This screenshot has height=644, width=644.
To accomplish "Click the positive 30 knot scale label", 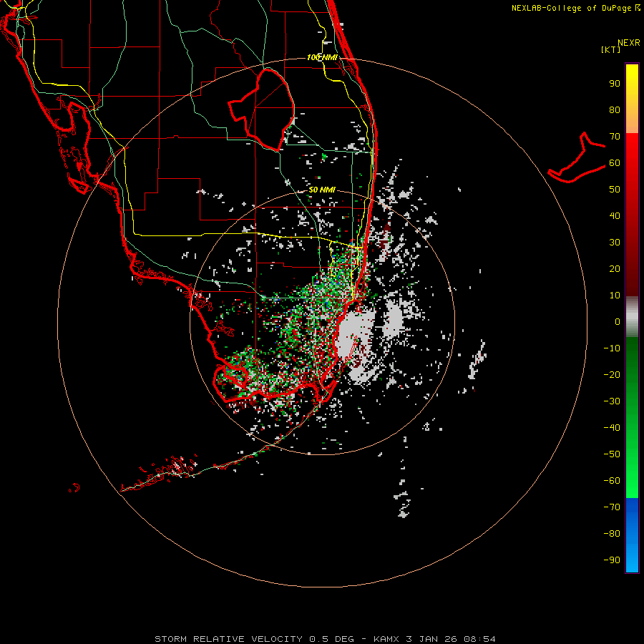I will (x=615, y=243).
